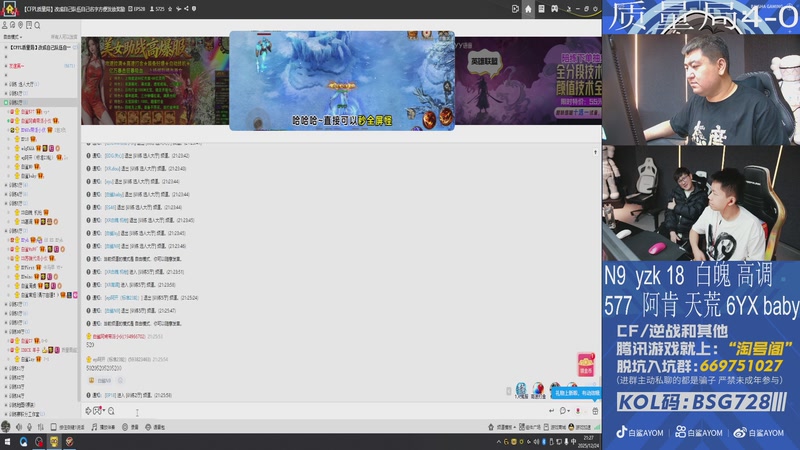Viewport: 800px width, 450px height.
Task: Click the second round gift badge with the red heart
Action: click(538, 390)
